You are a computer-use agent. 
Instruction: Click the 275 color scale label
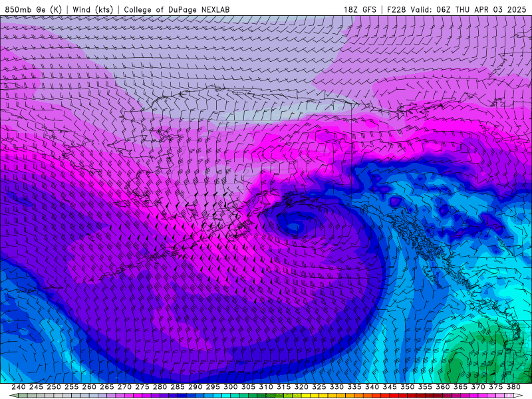[142, 387]
